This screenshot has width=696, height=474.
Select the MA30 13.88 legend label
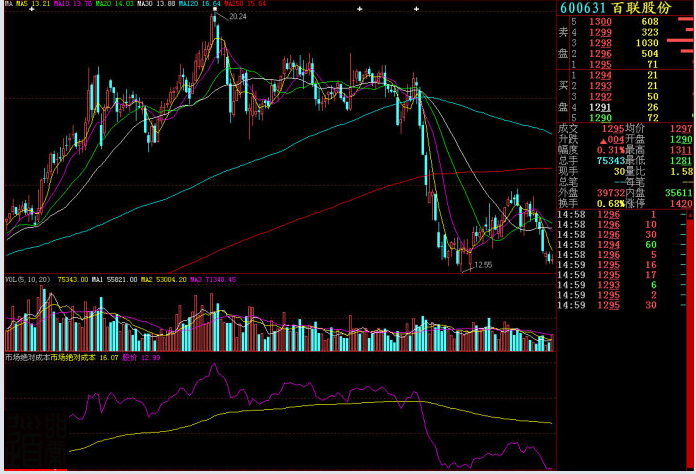pyautogui.click(x=156, y=4)
